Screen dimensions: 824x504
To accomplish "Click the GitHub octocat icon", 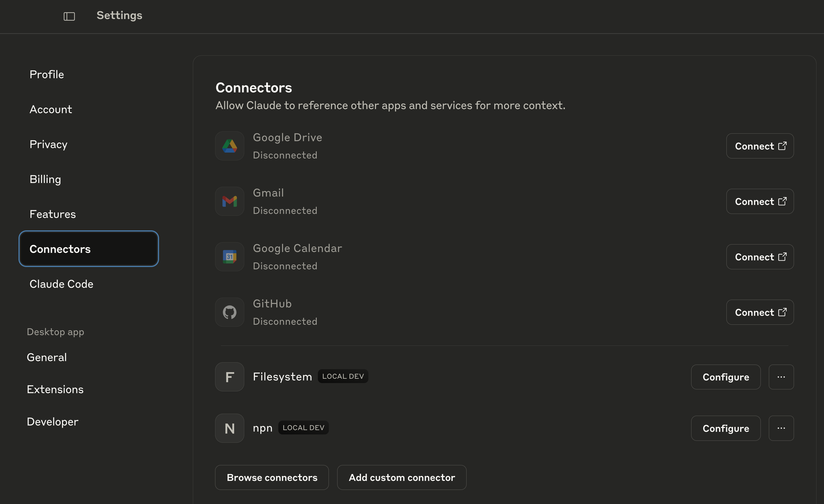I will click(x=230, y=312).
